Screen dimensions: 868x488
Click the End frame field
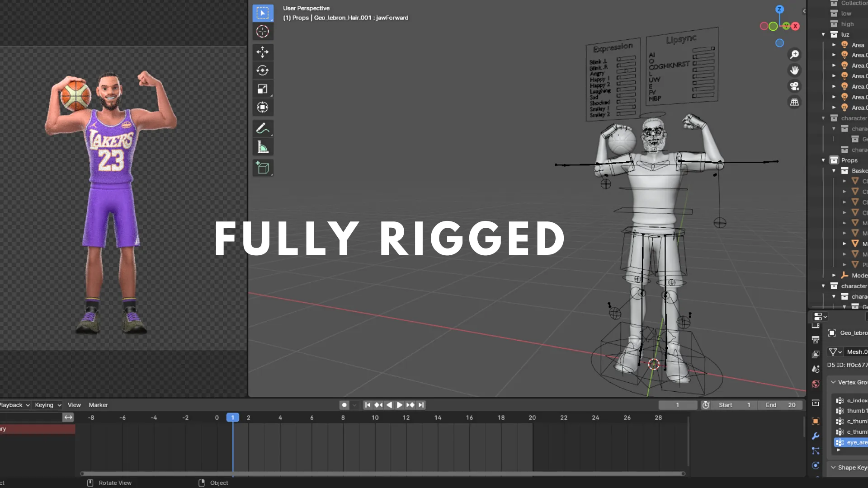click(x=780, y=405)
